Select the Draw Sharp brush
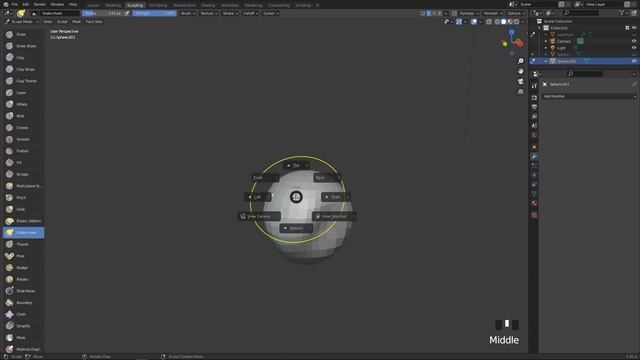Viewport: 640px width, 360px height. (x=23, y=46)
